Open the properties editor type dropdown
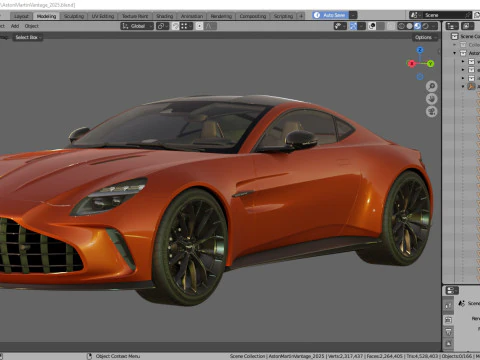480x360 pixels. click(x=452, y=290)
